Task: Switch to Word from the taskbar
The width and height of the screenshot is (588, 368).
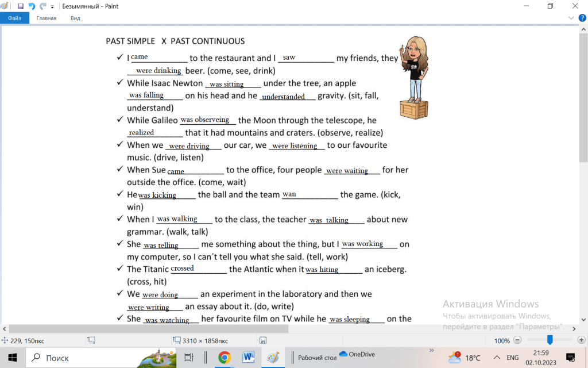Action: (249, 358)
